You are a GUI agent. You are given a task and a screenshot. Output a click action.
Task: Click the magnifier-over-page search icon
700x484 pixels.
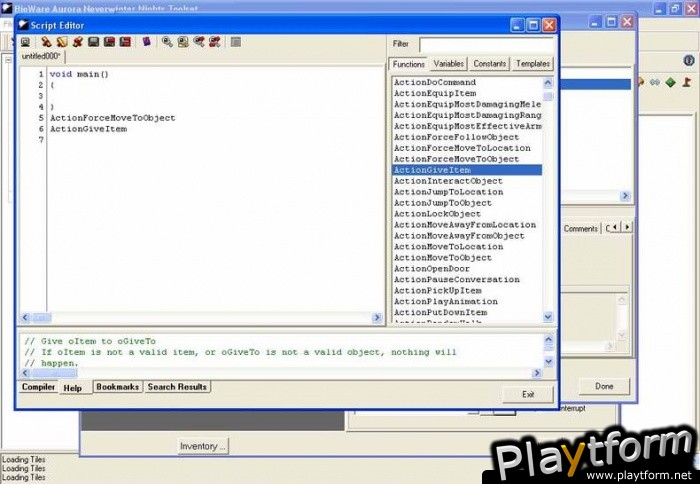183,42
